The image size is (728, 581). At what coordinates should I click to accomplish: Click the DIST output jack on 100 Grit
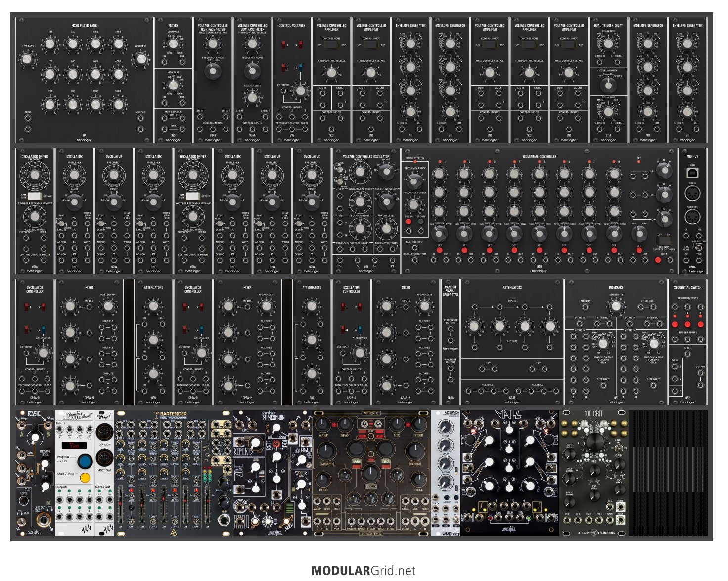(620, 521)
